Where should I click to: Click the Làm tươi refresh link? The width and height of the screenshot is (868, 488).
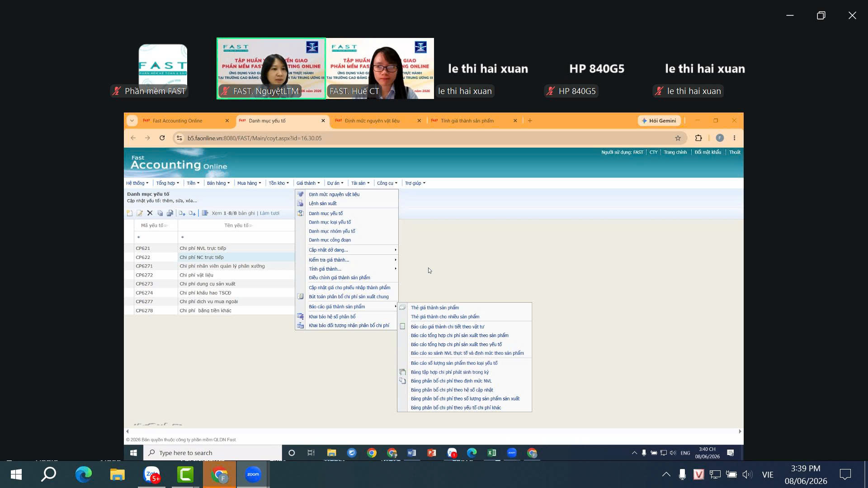269,213
